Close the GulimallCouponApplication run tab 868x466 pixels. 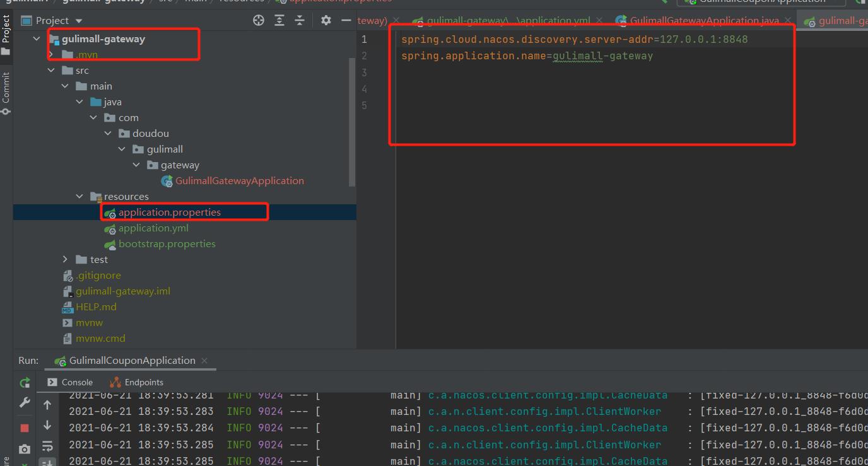coord(204,361)
